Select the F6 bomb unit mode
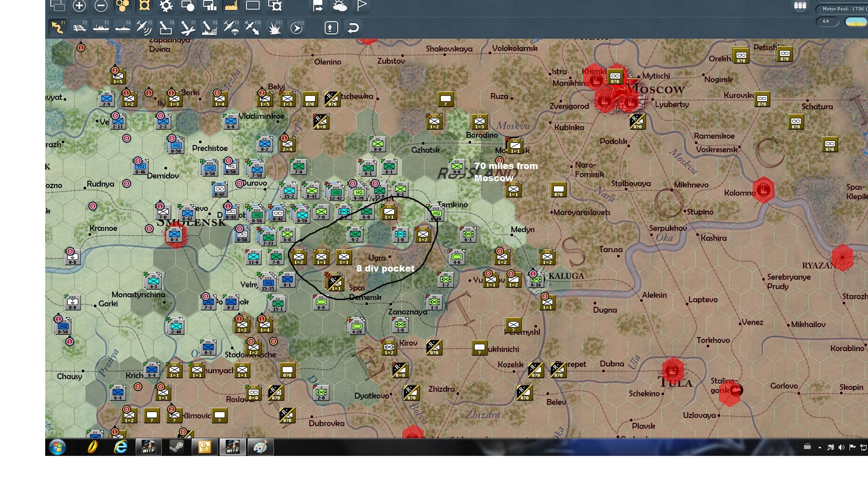The image size is (868, 488). click(166, 28)
